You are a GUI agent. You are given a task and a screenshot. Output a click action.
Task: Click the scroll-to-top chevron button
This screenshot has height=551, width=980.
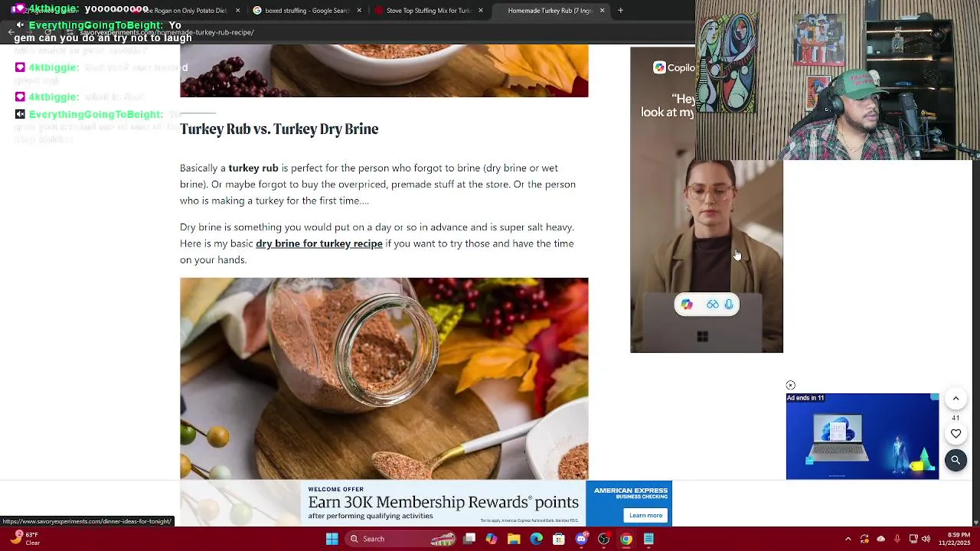[955, 399]
